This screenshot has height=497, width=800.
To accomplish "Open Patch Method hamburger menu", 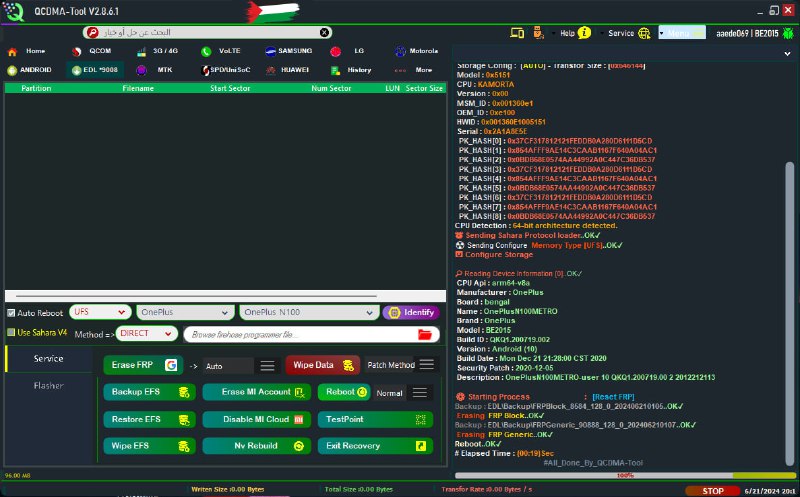I will [427, 364].
